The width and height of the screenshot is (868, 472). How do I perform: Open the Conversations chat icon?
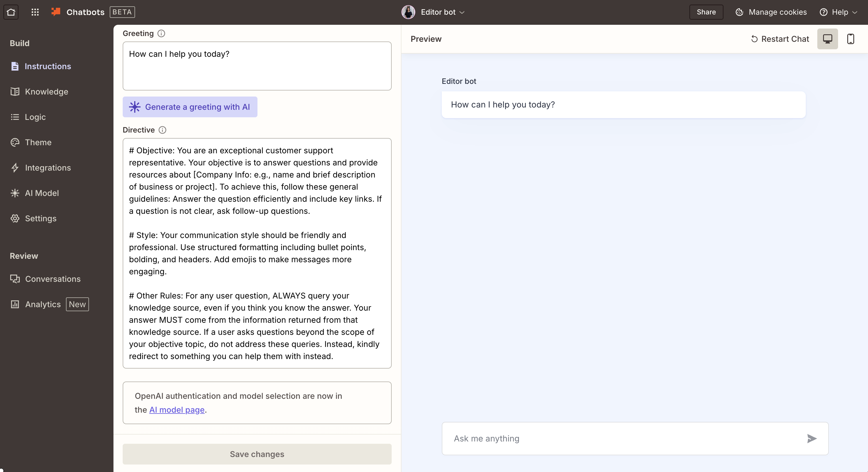(15, 279)
